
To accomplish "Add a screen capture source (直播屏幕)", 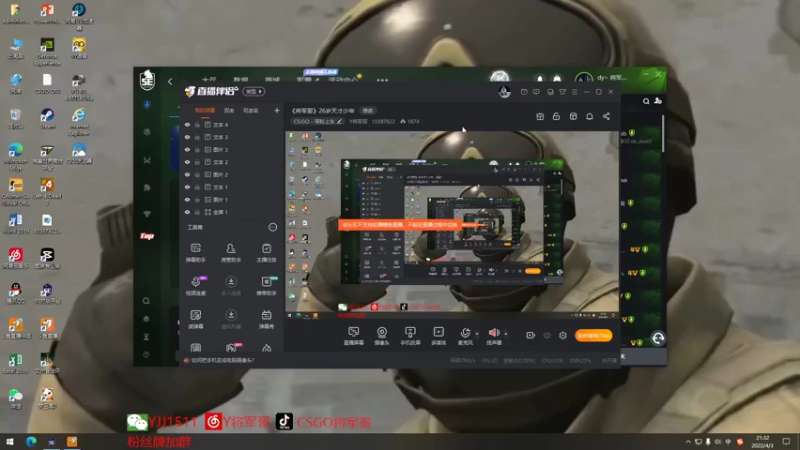I will (354, 336).
